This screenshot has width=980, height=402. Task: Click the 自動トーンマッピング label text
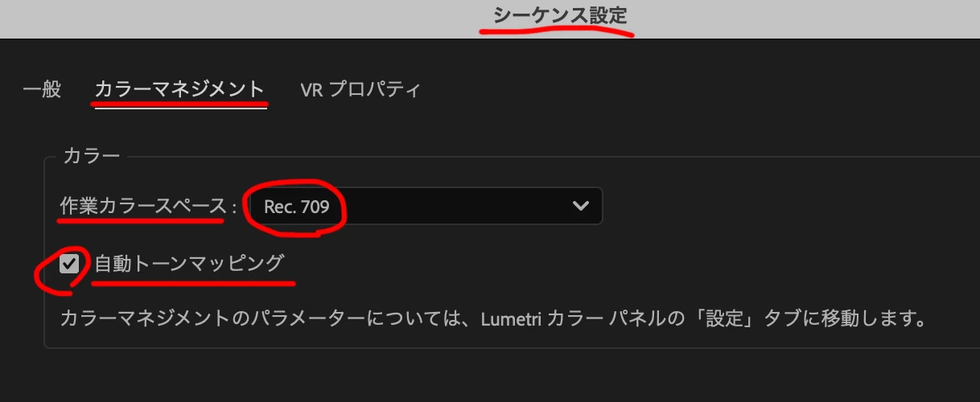click(190, 263)
